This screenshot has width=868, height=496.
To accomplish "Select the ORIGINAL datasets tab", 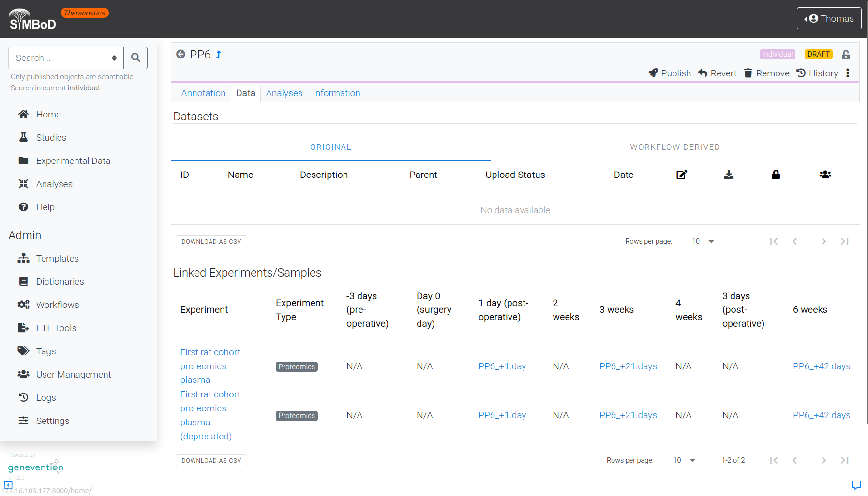I will [x=330, y=147].
